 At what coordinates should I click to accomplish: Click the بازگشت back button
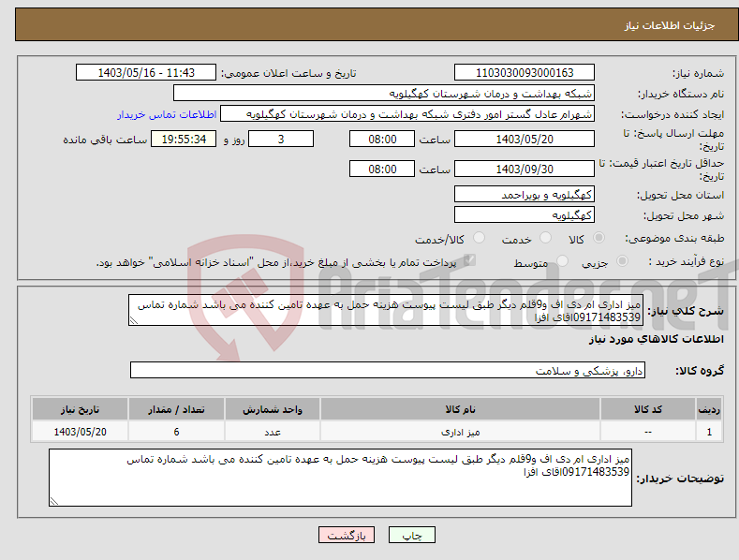pyautogui.click(x=347, y=535)
